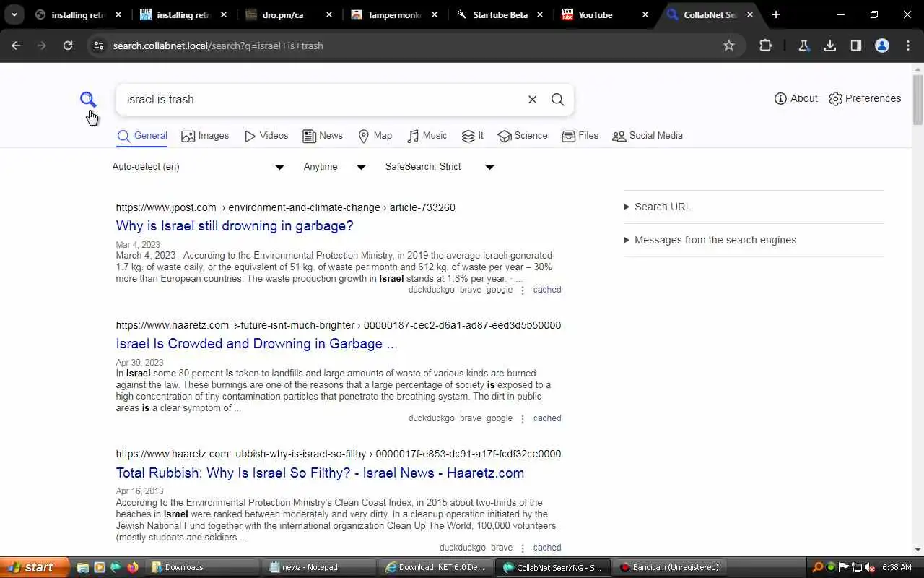Image resolution: width=924 pixels, height=578 pixels.
Task: Switch to the Science category tab
Action: [x=523, y=136]
